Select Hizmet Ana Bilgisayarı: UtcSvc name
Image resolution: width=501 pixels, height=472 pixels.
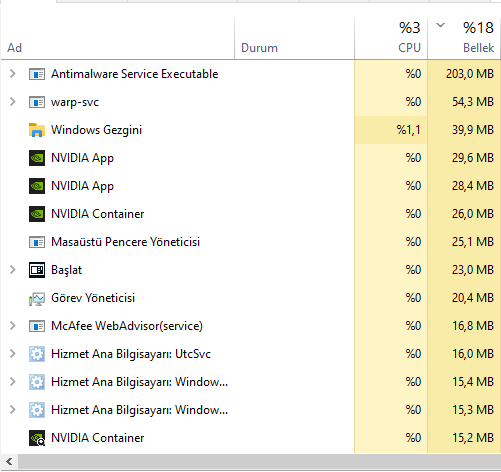click(x=131, y=354)
